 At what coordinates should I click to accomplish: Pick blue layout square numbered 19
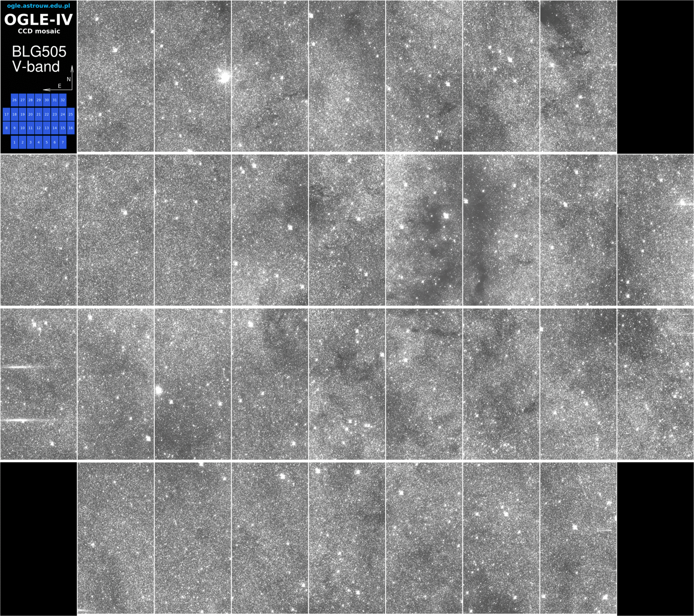(x=23, y=114)
